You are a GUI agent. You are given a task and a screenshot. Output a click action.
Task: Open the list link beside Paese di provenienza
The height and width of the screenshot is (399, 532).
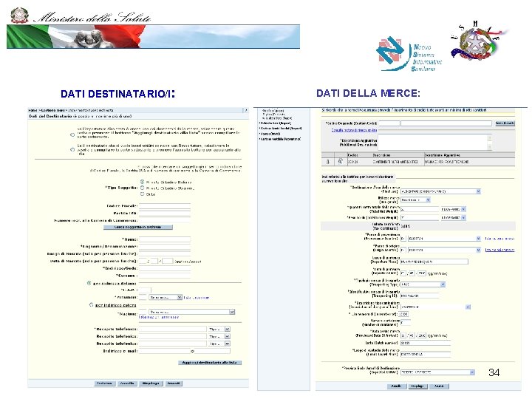pyautogui.click(x=499, y=239)
